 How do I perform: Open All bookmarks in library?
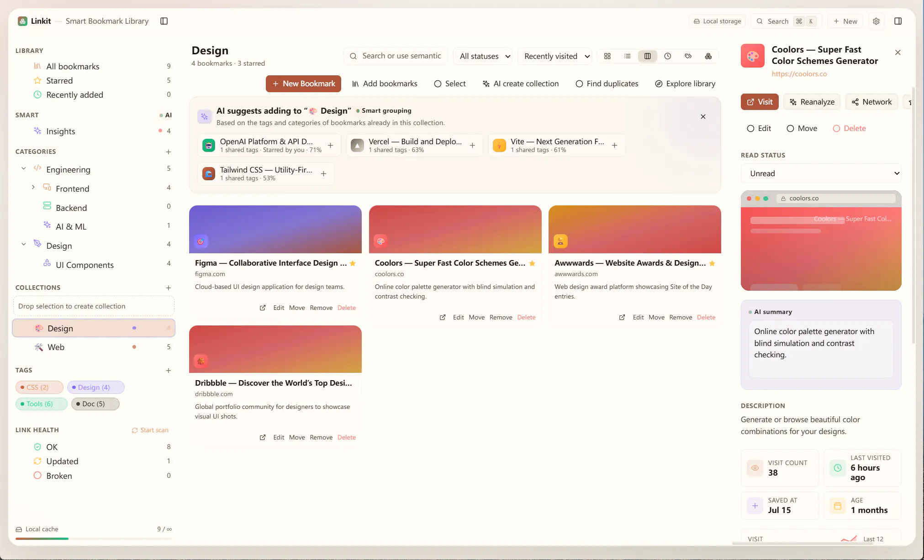(x=94, y=66)
